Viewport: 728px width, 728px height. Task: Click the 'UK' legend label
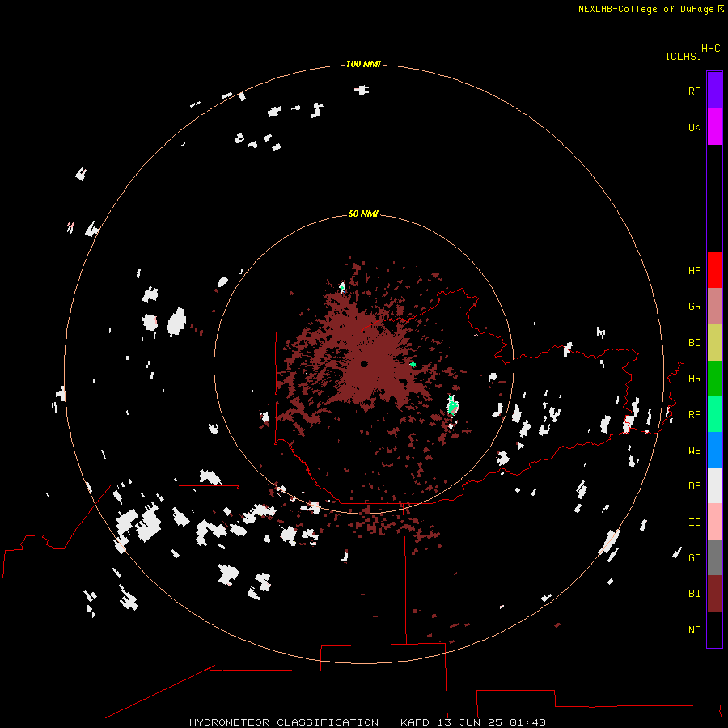pos(694,127)
